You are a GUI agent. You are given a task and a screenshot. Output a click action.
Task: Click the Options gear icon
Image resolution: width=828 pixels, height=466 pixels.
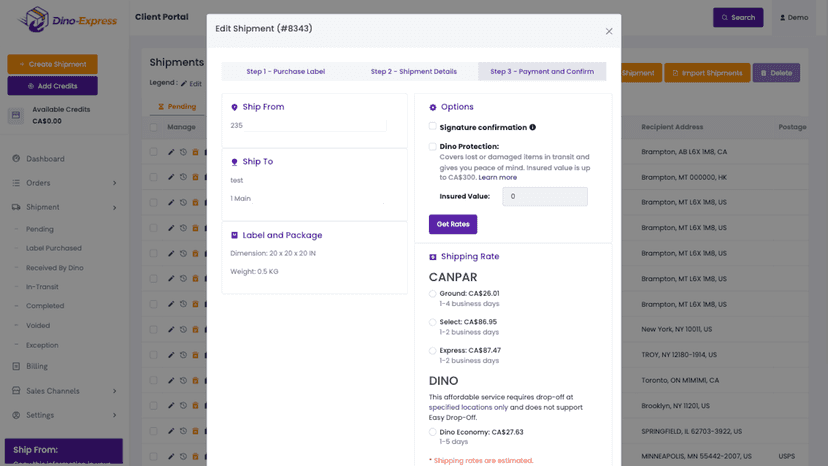(432, 107)
